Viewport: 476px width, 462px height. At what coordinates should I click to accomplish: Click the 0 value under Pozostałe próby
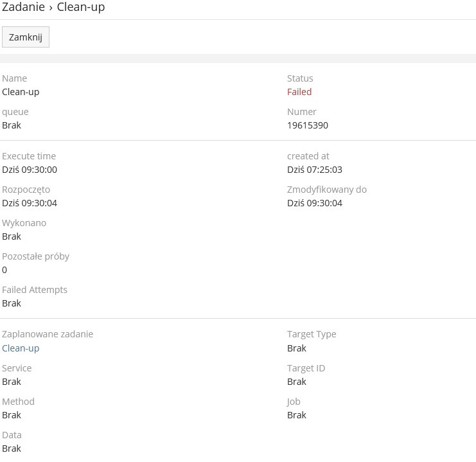pos(4,270)
